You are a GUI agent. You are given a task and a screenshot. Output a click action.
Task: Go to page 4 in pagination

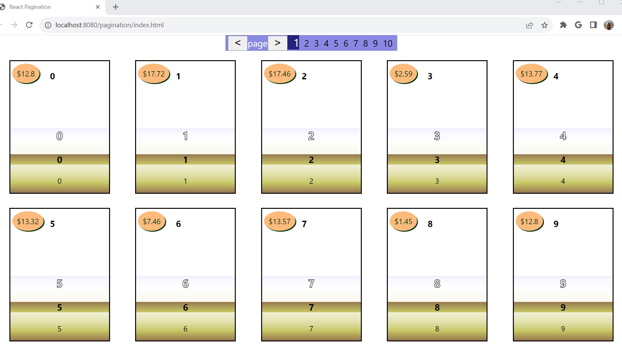[x=326, y=43]
